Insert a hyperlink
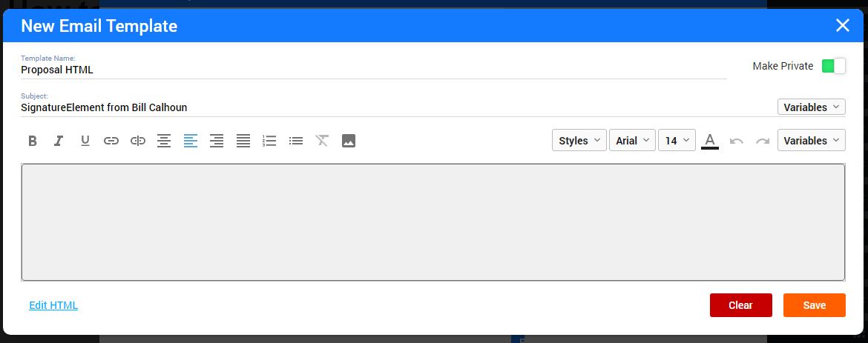Viewport: 868px width, 343px height. tap(111, 141)
